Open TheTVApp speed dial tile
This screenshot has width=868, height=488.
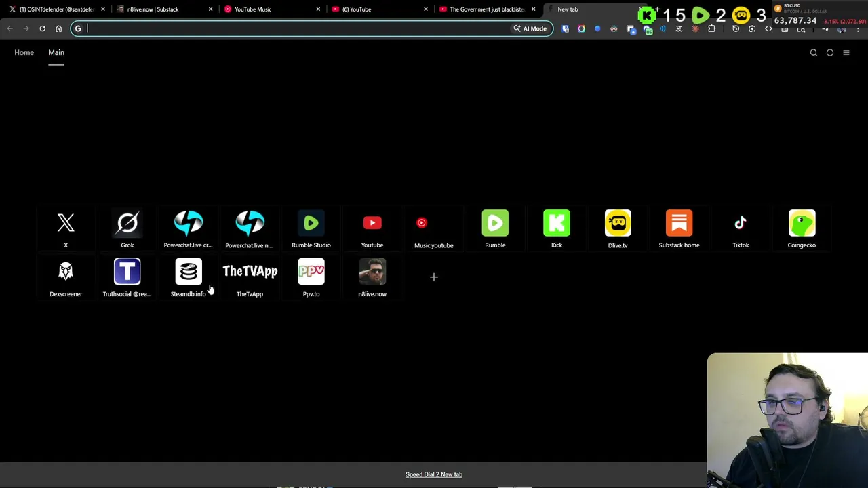(x=250, y=278)
